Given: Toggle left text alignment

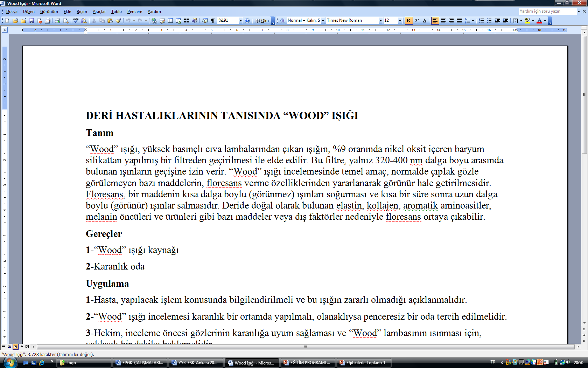Looking at the screenshot, I should [x=435, y=21].
